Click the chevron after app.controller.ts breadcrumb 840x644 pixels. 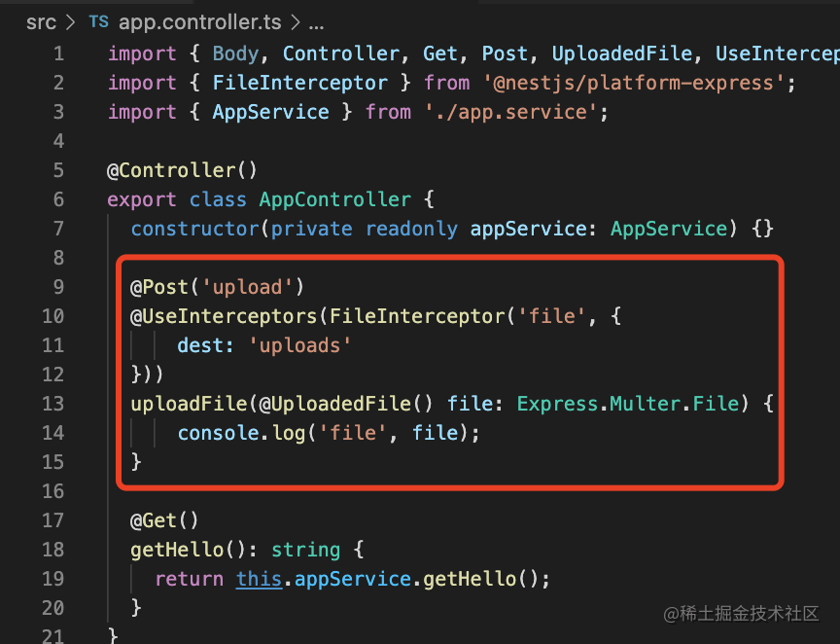[296, 21]
